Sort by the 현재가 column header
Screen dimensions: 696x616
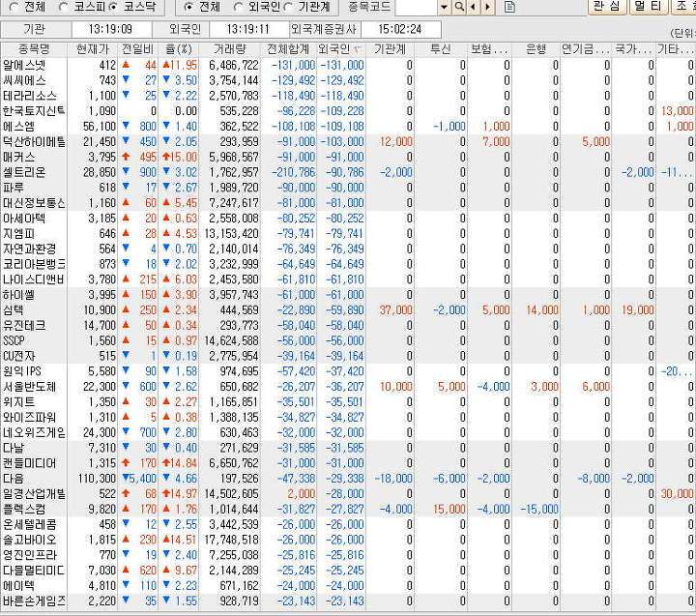[93, 49]
